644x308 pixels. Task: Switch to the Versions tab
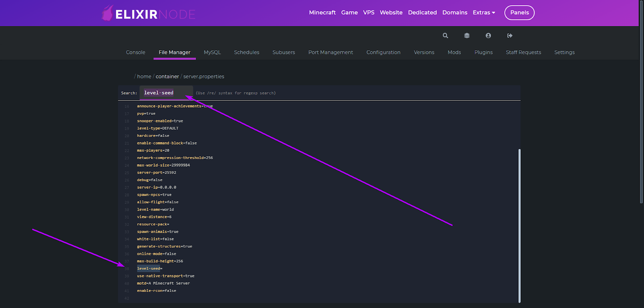424,52
